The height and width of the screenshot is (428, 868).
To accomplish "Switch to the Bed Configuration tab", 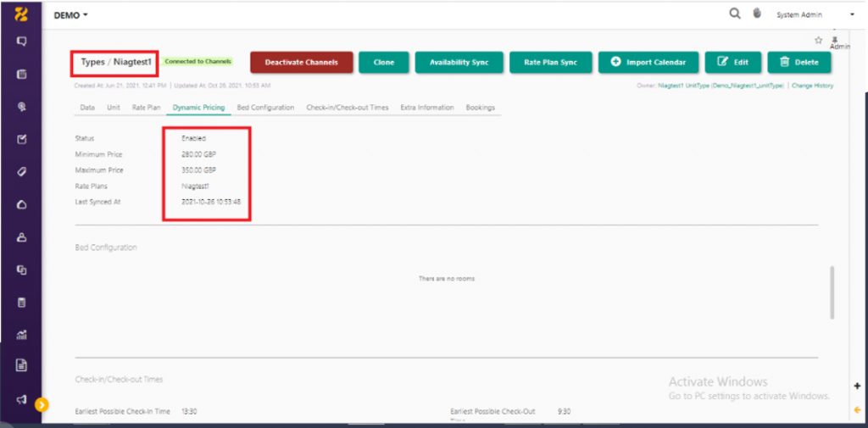I will 265,108.
